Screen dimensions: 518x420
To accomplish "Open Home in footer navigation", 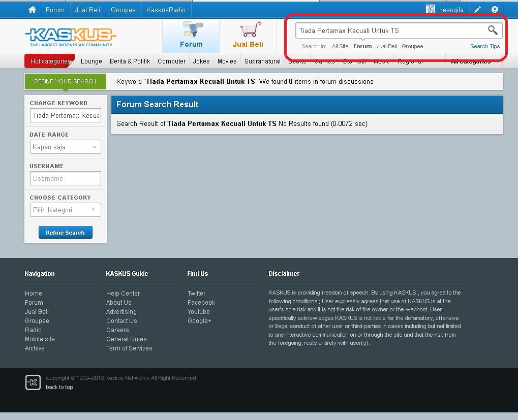I will tap(34, 294).
